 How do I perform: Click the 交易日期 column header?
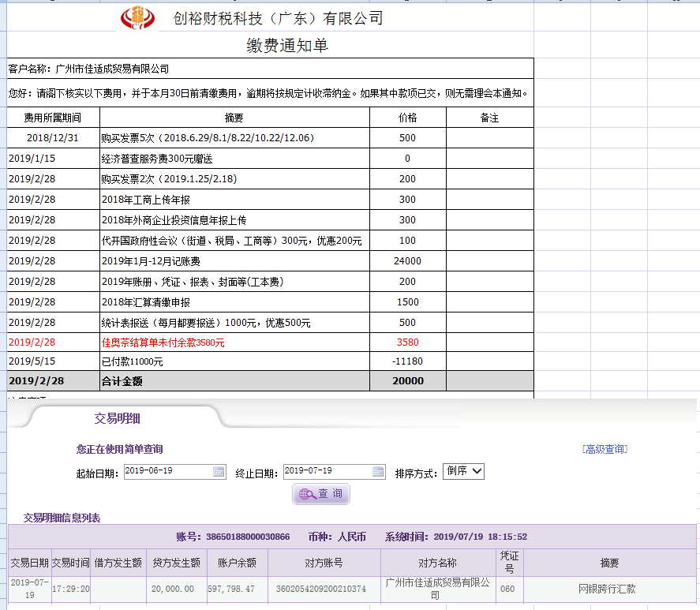tap(29, 563)
